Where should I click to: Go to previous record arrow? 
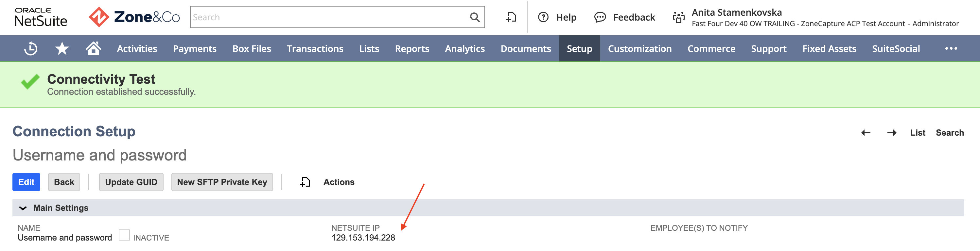tap(866, 133)
